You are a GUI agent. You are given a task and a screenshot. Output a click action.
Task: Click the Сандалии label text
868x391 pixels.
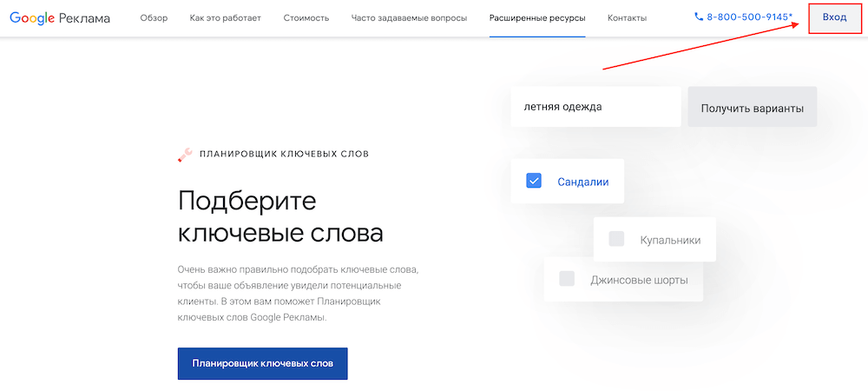(x=583, y=182)
